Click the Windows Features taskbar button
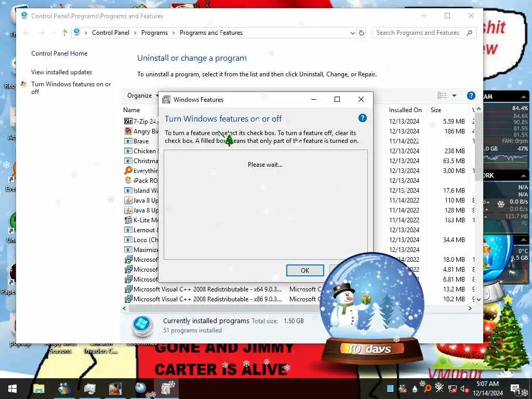Image resolution: width=532 pixels, height=399 pixels. point(166,389)
